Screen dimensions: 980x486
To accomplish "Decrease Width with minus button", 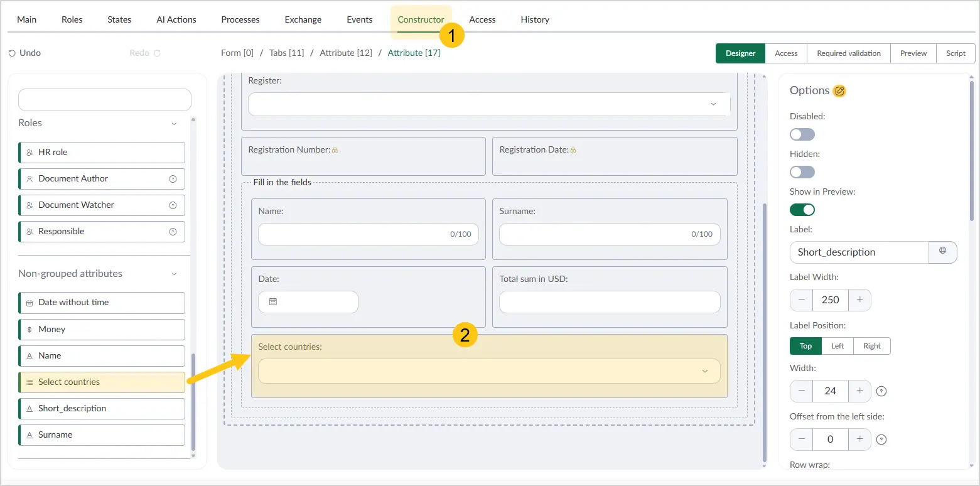I will click(x=802, y=391).
